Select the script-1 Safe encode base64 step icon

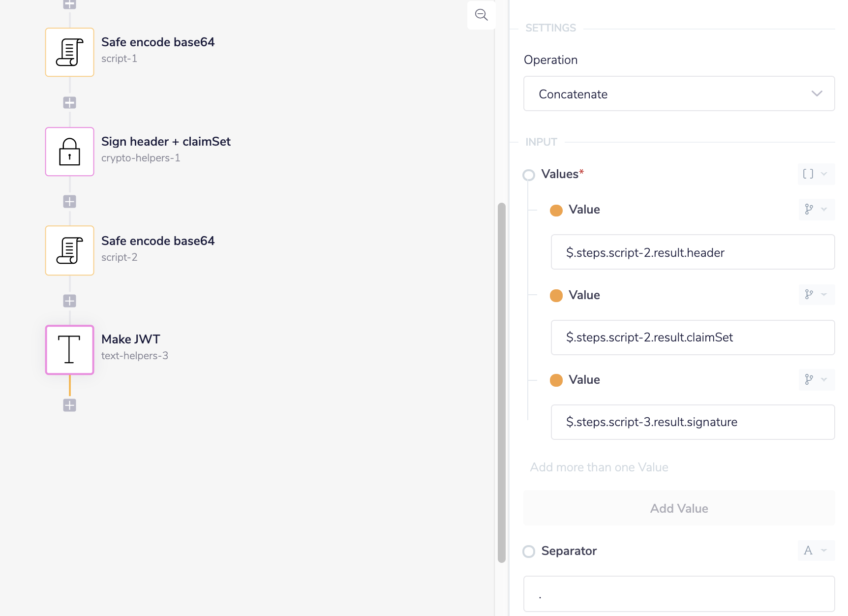pos(70,52)
